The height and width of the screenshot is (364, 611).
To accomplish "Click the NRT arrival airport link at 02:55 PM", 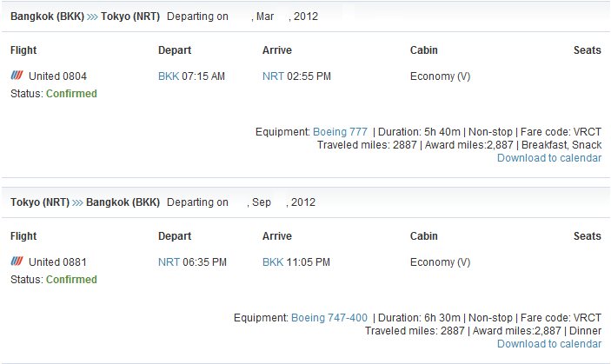I will 273,76.
